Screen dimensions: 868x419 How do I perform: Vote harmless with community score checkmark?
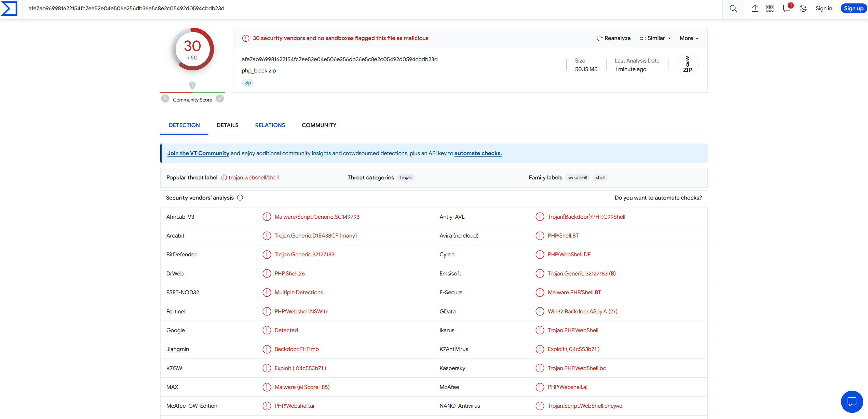(x=220, y=99)
